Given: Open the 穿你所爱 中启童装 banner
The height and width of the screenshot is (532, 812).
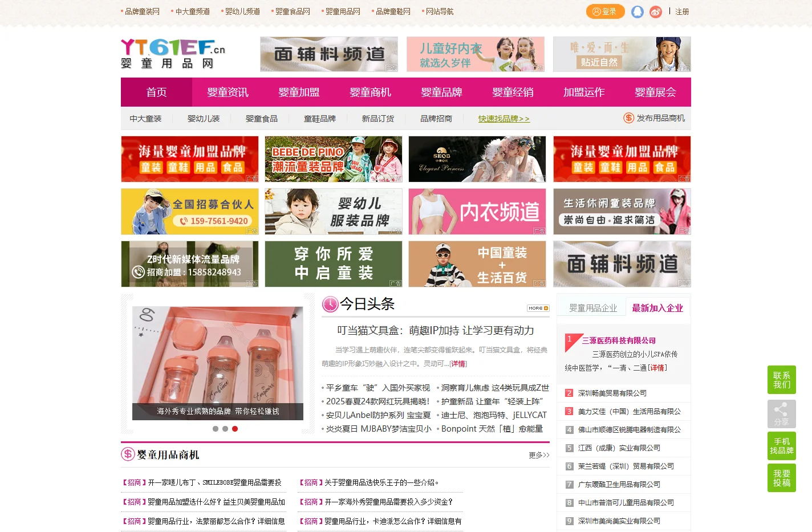Looking at the screenshot, I should 334,264.
